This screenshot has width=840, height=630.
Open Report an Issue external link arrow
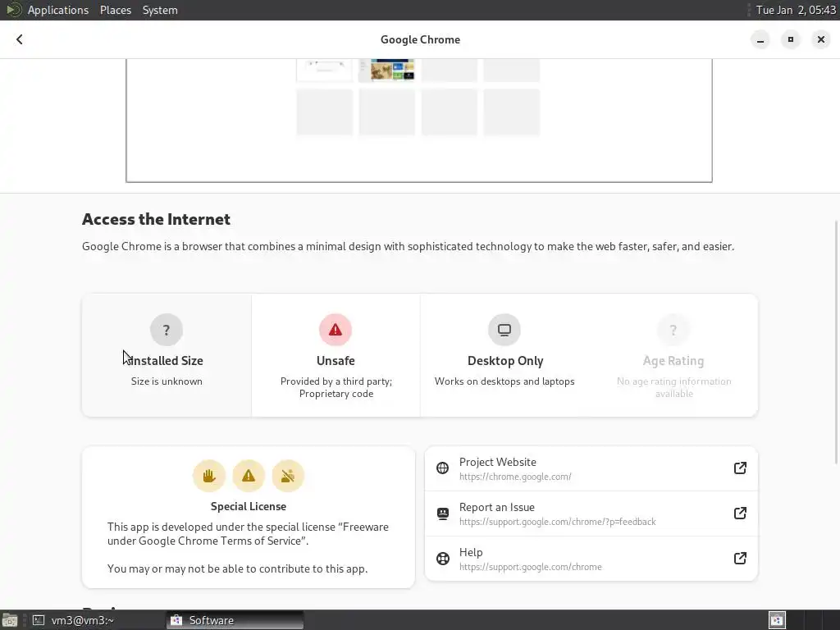pyautogui.click(x=740, y=514)
